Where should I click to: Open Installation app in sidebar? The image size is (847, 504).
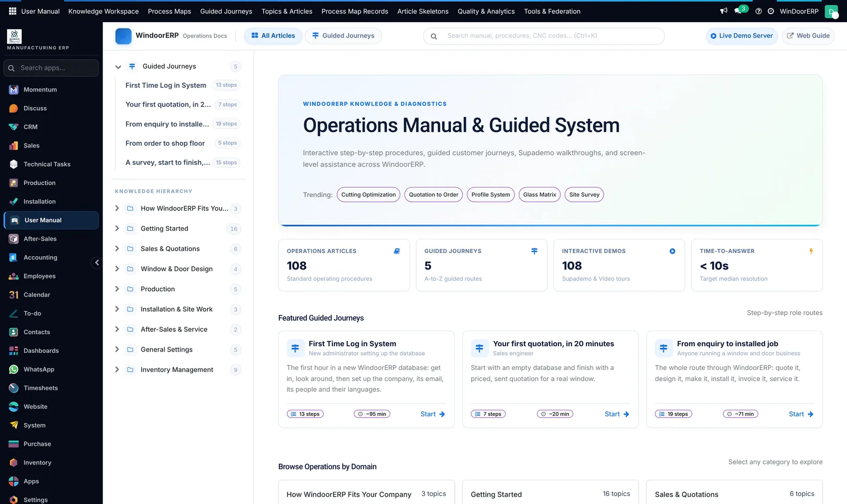[51, 202]
